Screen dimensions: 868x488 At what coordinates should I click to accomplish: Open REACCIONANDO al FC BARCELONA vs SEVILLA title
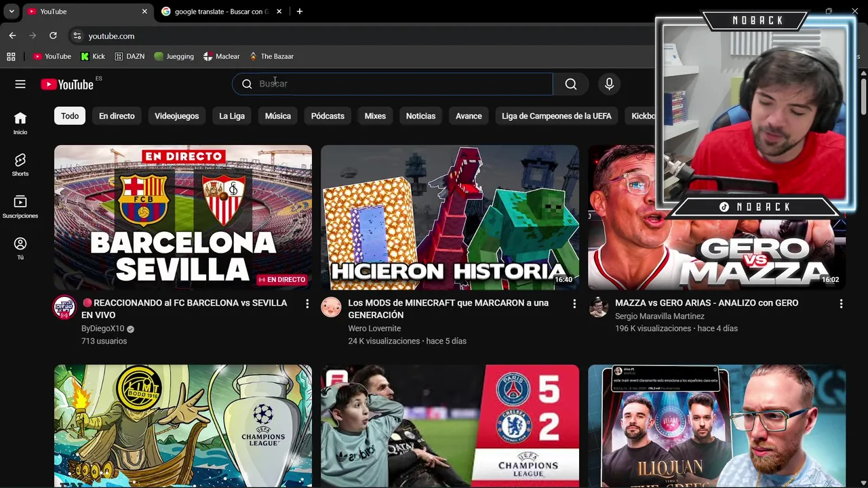(x=184, y=309)
